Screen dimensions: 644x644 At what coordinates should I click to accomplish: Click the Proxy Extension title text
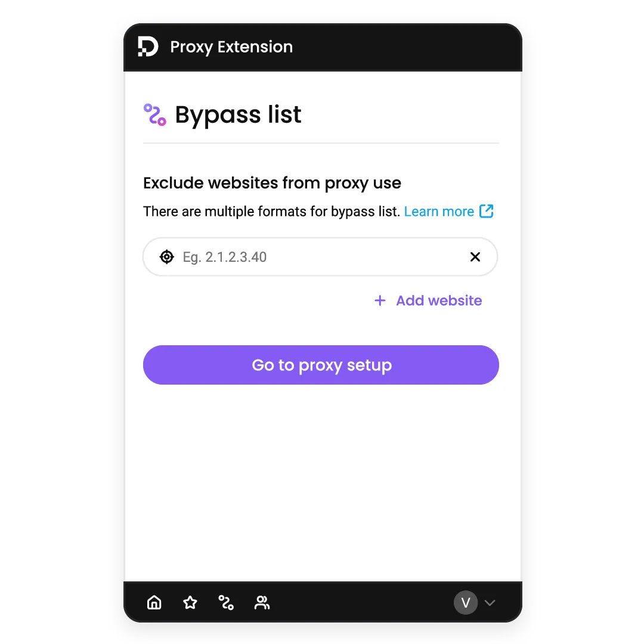tap(231, 47)
